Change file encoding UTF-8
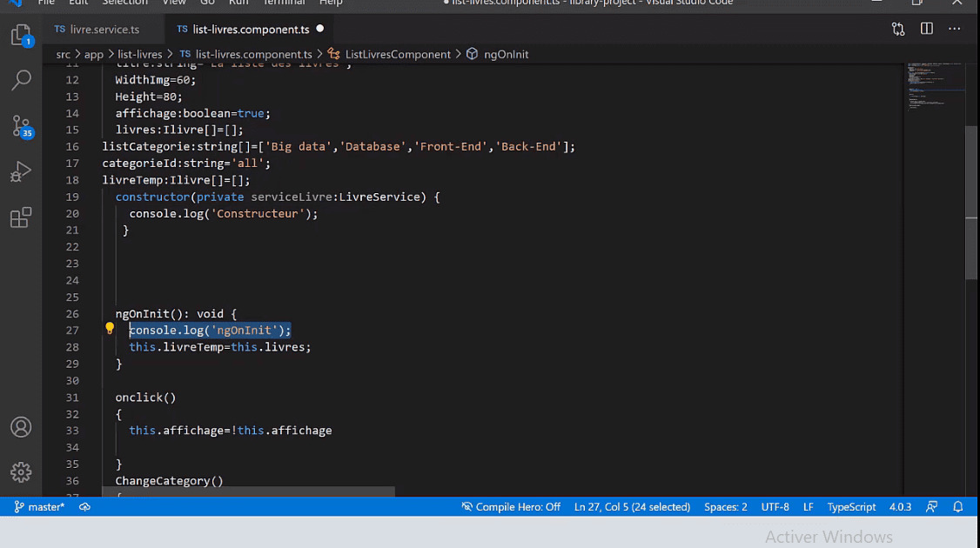 click(775, 507)
